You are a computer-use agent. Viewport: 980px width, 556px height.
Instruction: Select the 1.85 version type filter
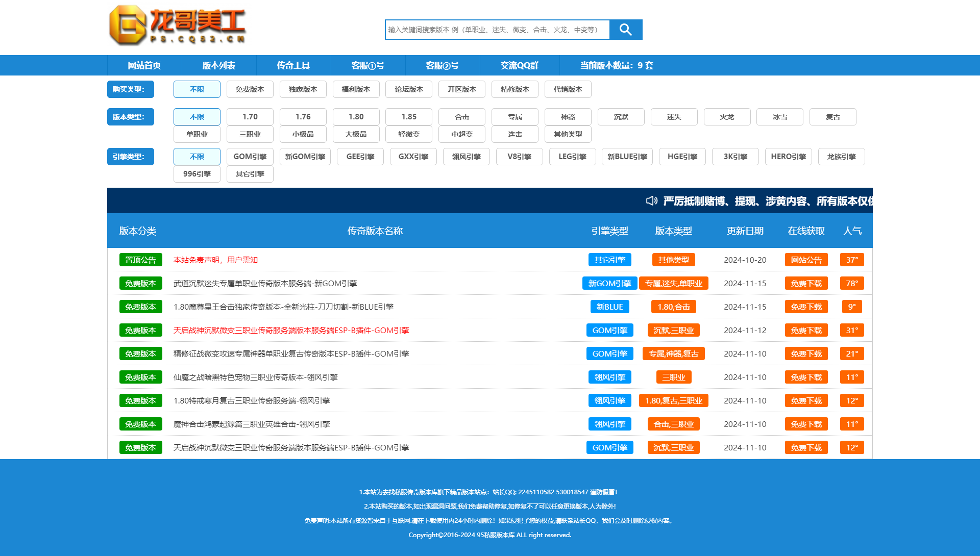point(409,117)
